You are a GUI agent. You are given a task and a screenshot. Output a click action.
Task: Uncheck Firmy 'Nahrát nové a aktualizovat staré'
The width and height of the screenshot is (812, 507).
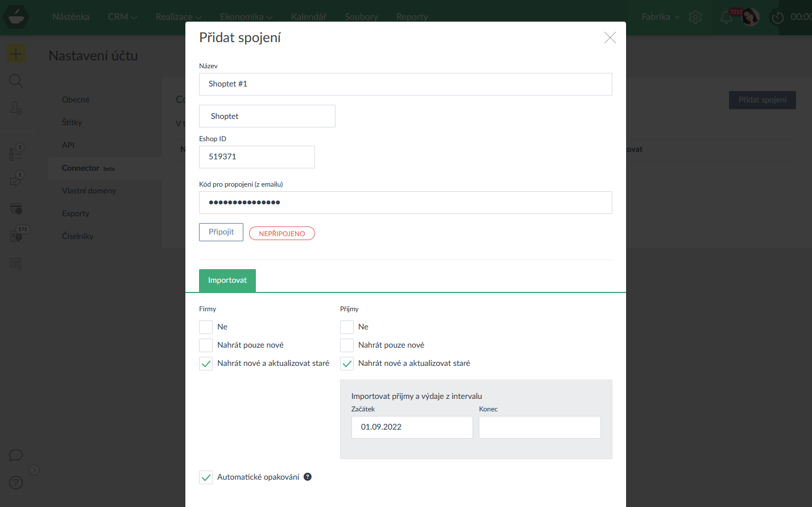pos(206,364)
